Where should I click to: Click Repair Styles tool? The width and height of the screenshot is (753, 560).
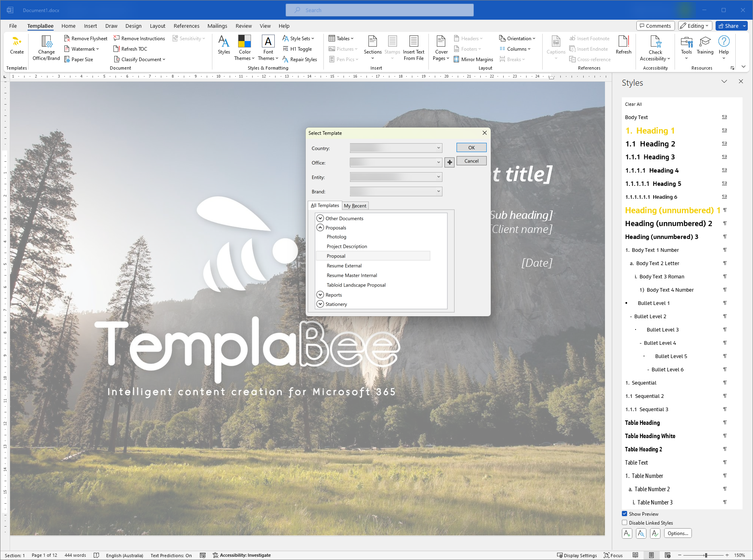tap(300, 59)
